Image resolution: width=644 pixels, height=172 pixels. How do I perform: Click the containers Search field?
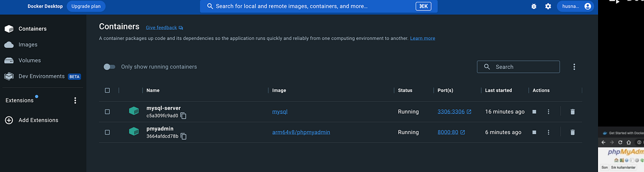(518, 67)
